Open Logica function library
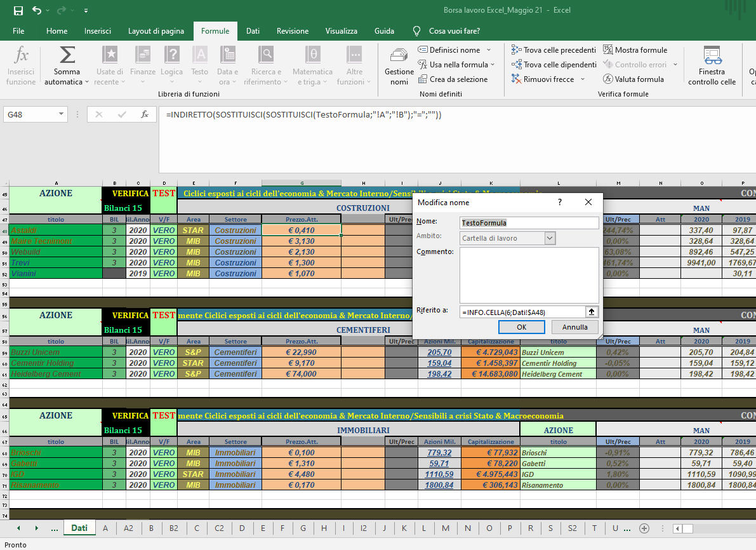This screenshot has width=756, height=550. pos(171,66)
